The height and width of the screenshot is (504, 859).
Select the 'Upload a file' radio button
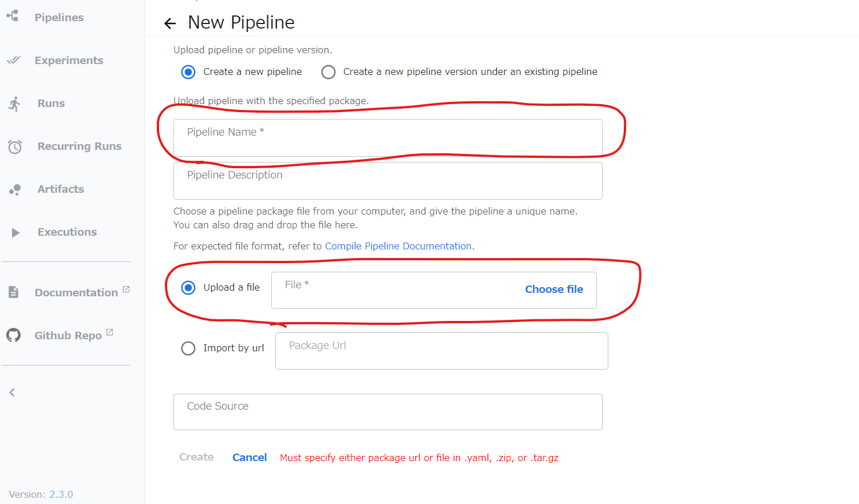tap(188, 288)
